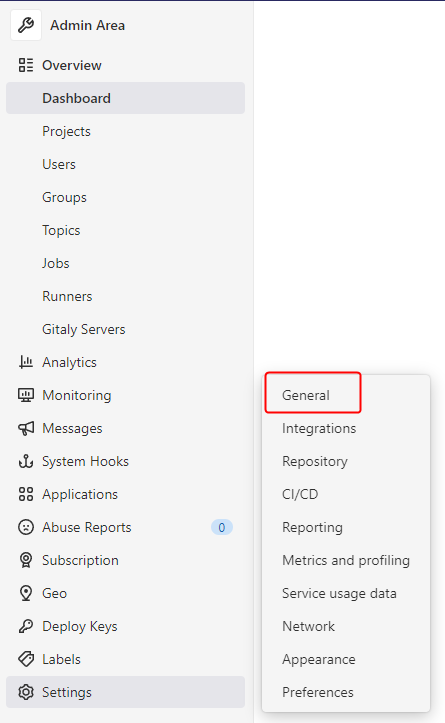Expand the Monitoring section label
Viewport: 445px width, 723px height.
pos(77,396)
